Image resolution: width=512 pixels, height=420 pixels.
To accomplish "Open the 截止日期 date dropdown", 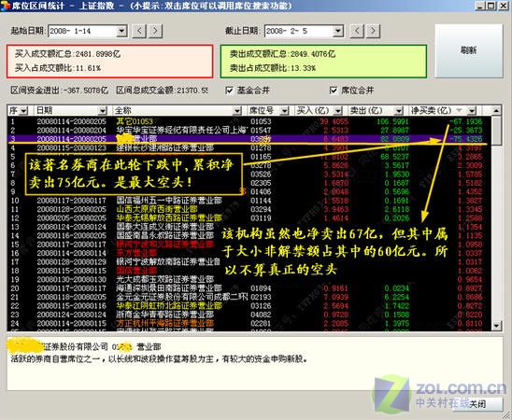I will tap(338, 32).
